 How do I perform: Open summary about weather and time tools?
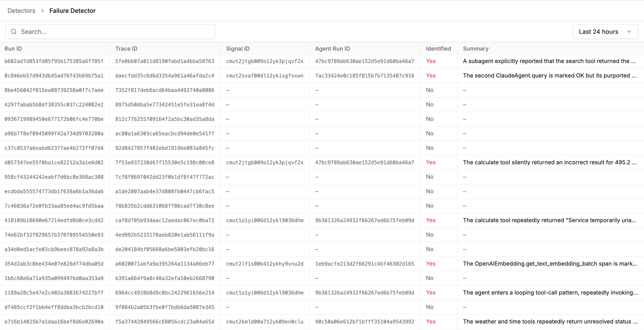pyautogui.click(x=550, y=322)
